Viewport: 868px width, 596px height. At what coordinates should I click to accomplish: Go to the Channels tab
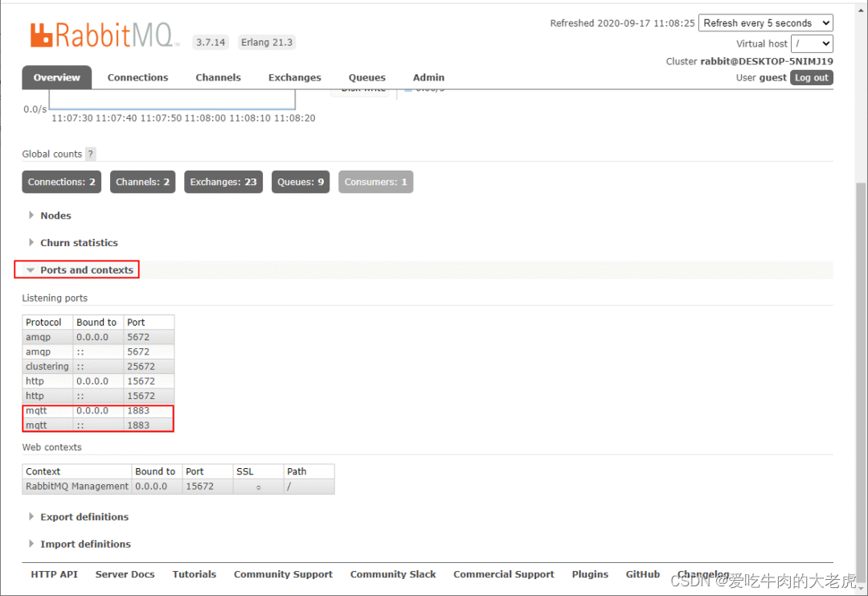click(218, 77)
